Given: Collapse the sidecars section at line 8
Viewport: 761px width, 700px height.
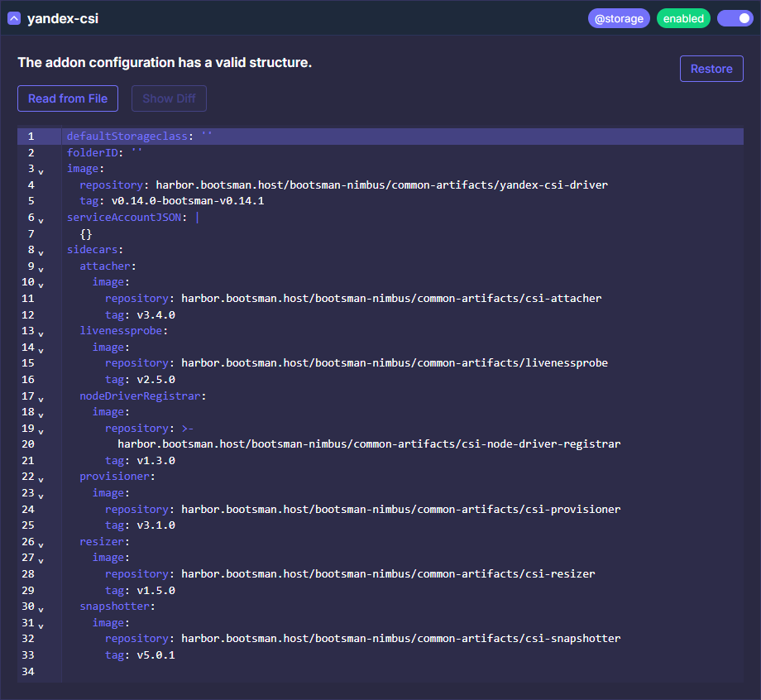Looking at the screenshot, I should click(41, 252).
